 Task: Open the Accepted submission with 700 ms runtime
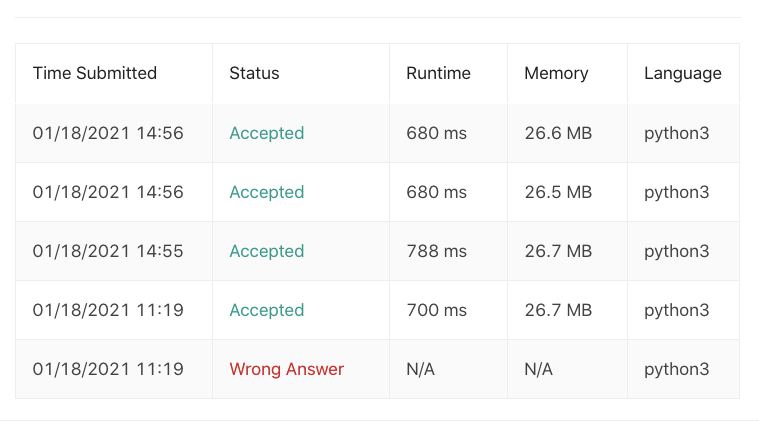pos(267,310)
